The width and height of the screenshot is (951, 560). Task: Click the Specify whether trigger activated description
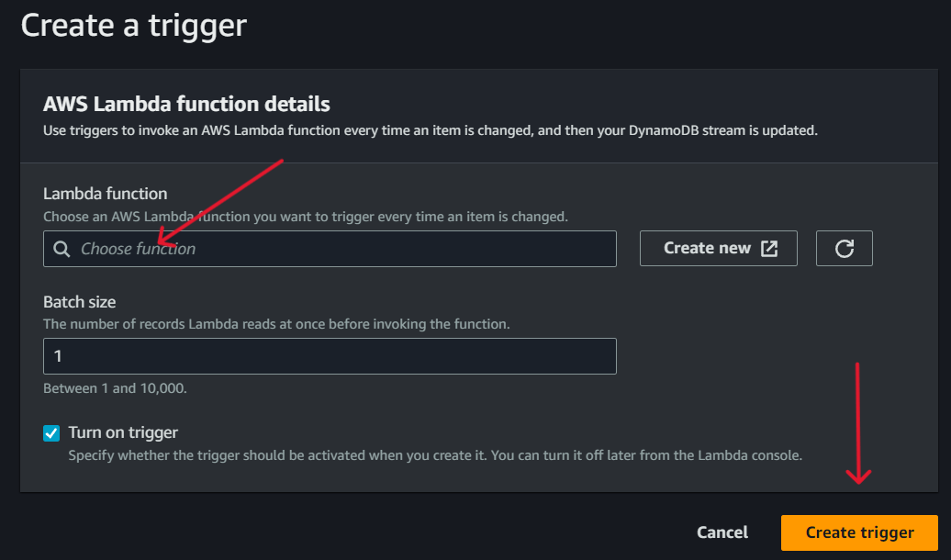click(435, 454)
